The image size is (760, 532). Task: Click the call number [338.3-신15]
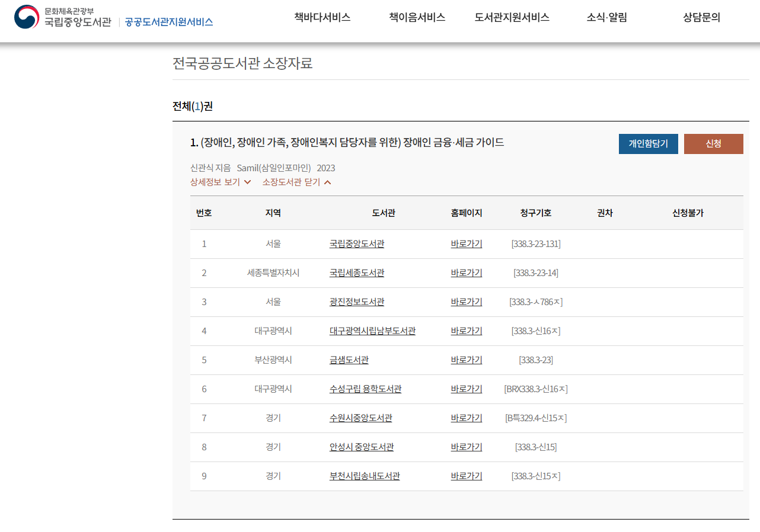[536, 447]
